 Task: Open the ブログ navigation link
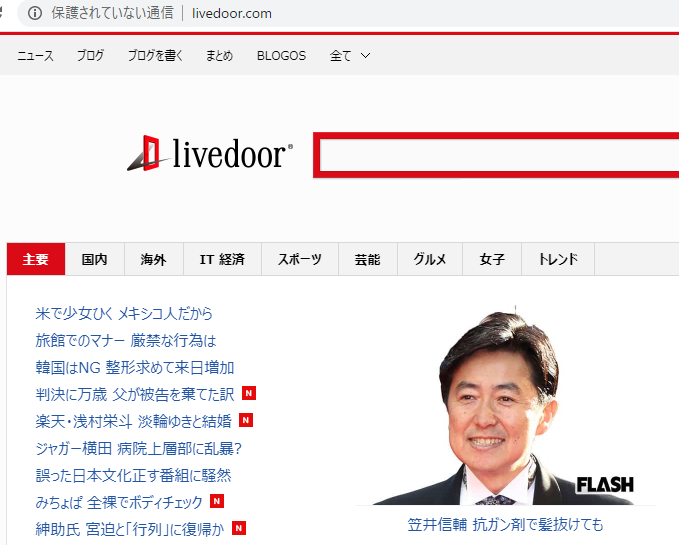(91, 56)
